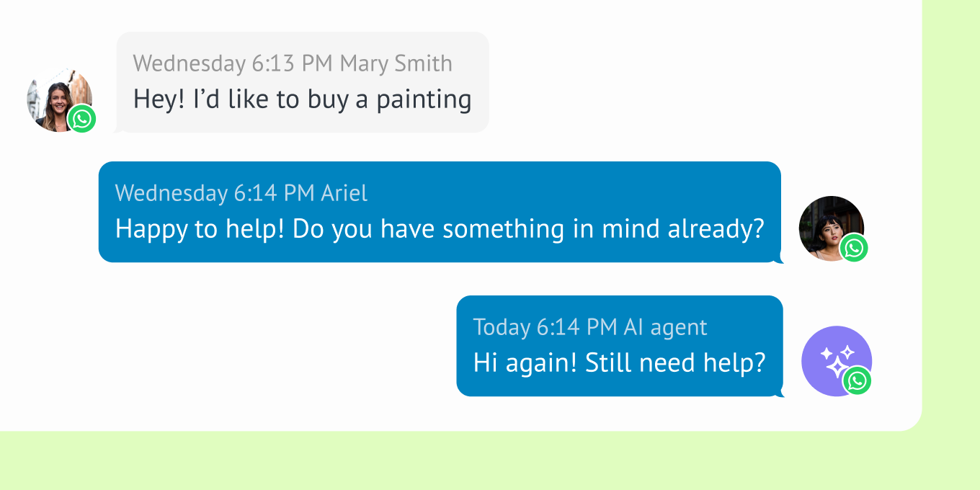This screenshot has height=490, width=980.
Task: Click the tail of the AI agent's bubble
Action: click(x=780, y=393)
